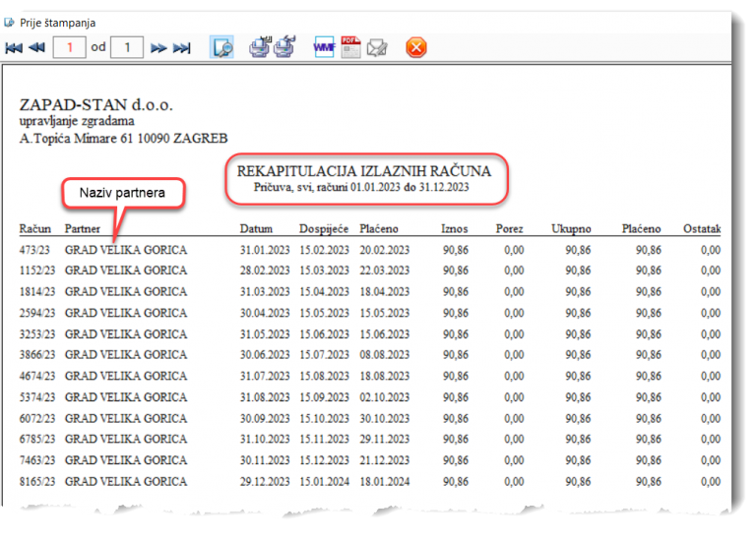Click invoice date 29.12.2023
The image size is (756, 542).
pyautogui.click(x=265, y=482)
